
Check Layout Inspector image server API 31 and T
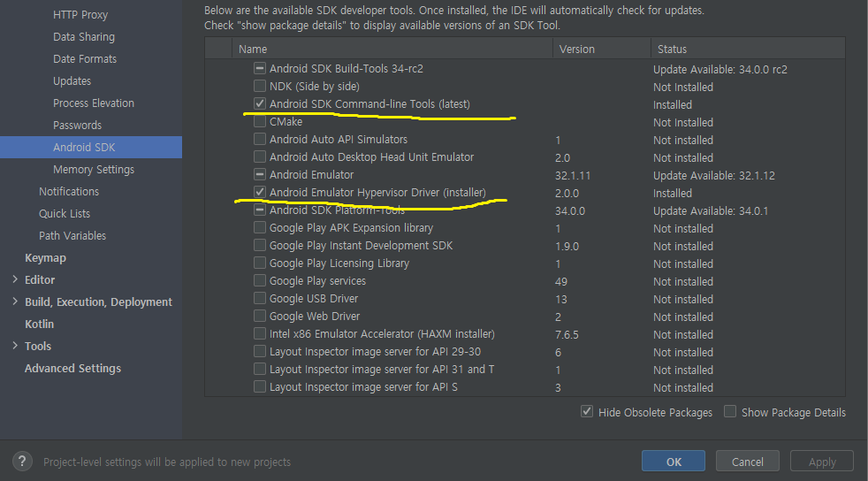[260, 370]
